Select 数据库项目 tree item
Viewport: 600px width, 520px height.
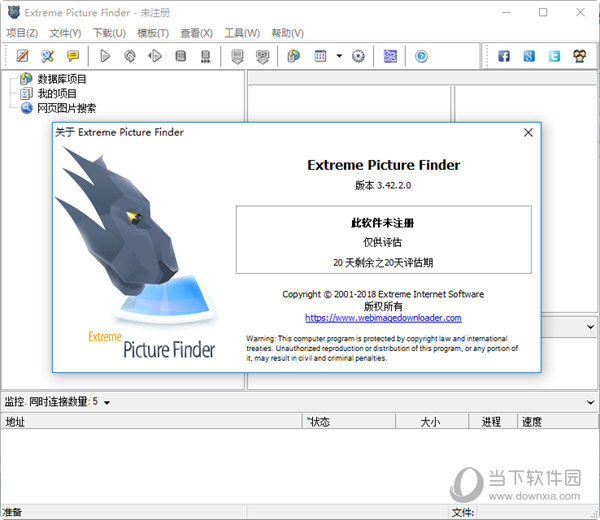tap(62, 79)
